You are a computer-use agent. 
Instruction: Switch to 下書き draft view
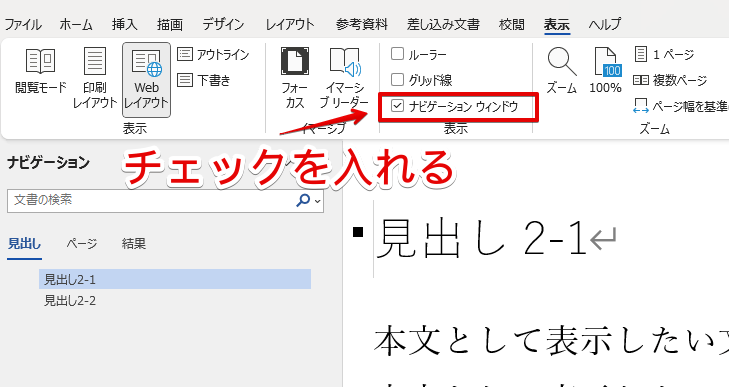[x=204, y=80]
